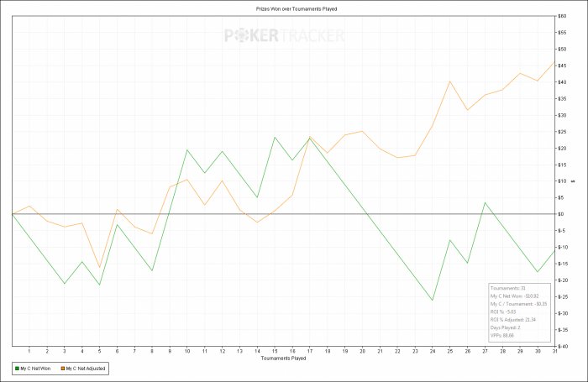Select the My C Net Won legend label
Screen dimensions: 588x382
(x=35, y=369)
